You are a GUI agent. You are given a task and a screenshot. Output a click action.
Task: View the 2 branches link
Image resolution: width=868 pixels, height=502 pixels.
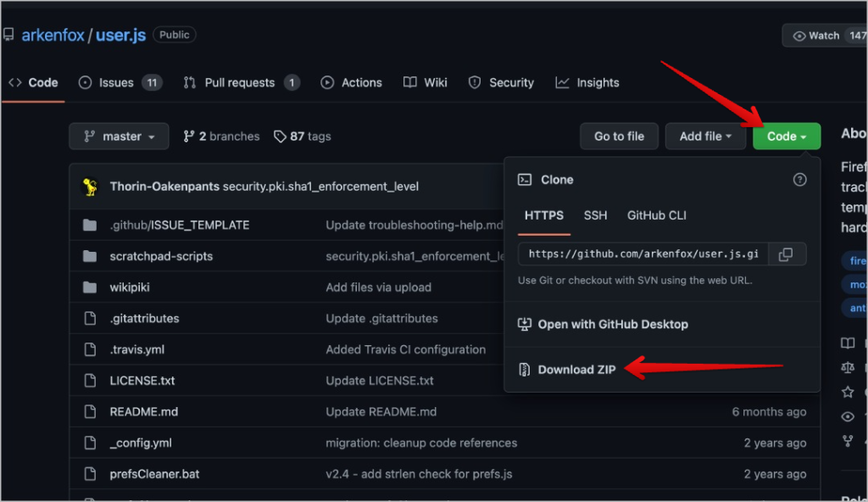pyautogui.click(x=221, y=137)
